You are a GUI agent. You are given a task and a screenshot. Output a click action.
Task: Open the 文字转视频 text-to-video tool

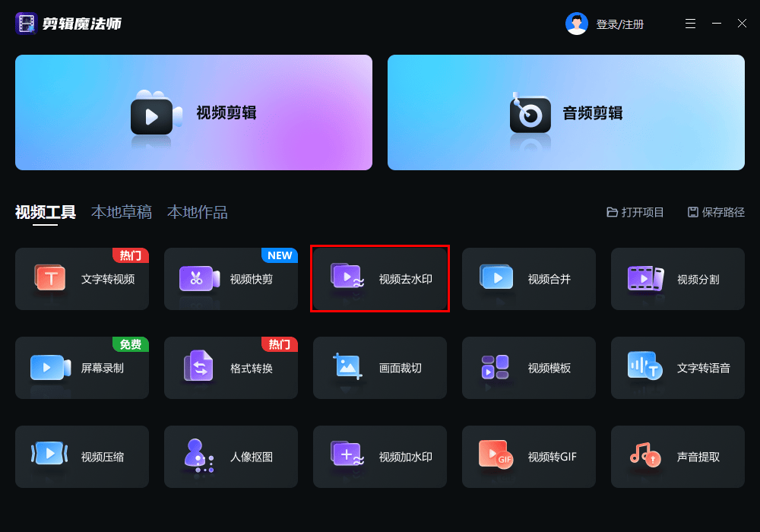[x=82, y=279]
